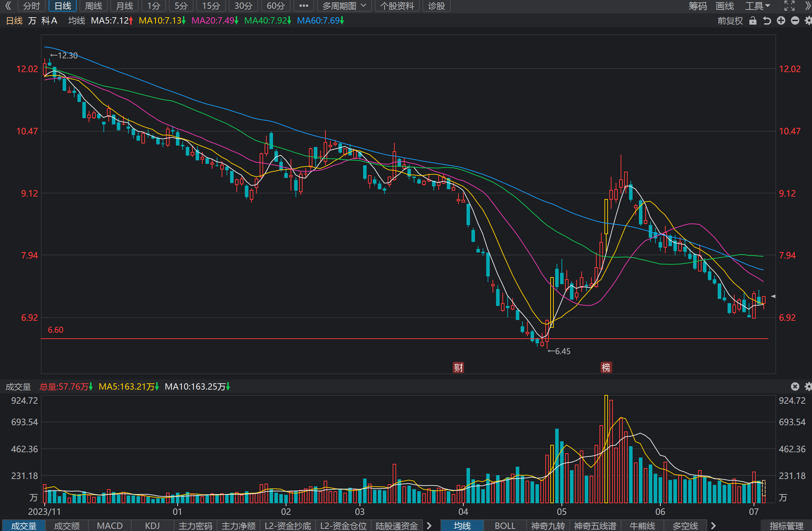812x531 pixels.
Task: Select the 15分 period tab
Action: pyautogui.click(x=211, y=6)
